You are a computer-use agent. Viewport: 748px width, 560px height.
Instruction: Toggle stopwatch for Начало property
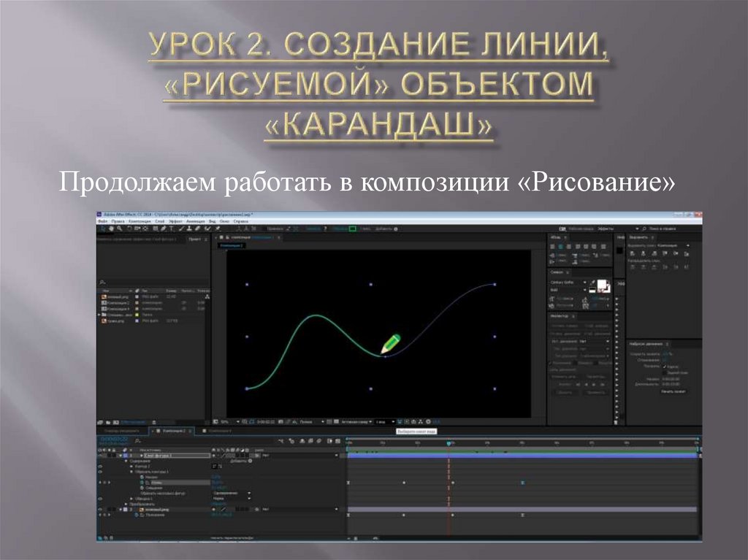tap(142, 477)
